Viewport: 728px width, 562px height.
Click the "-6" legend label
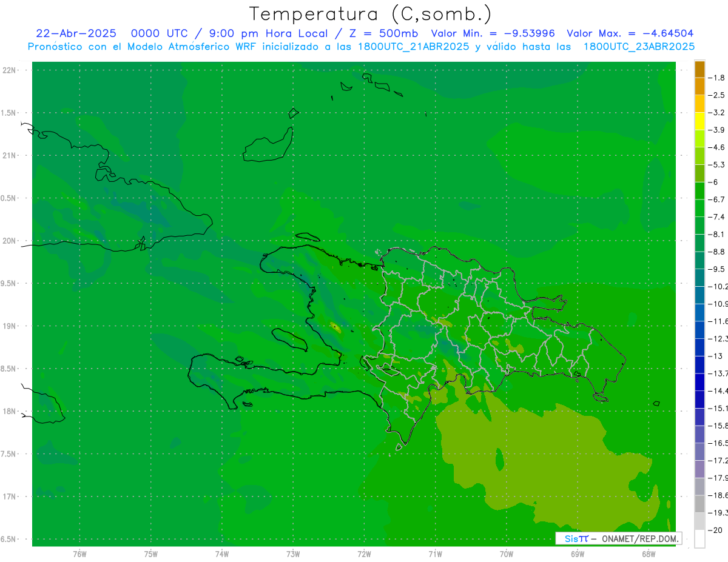(x=713, y=182)
